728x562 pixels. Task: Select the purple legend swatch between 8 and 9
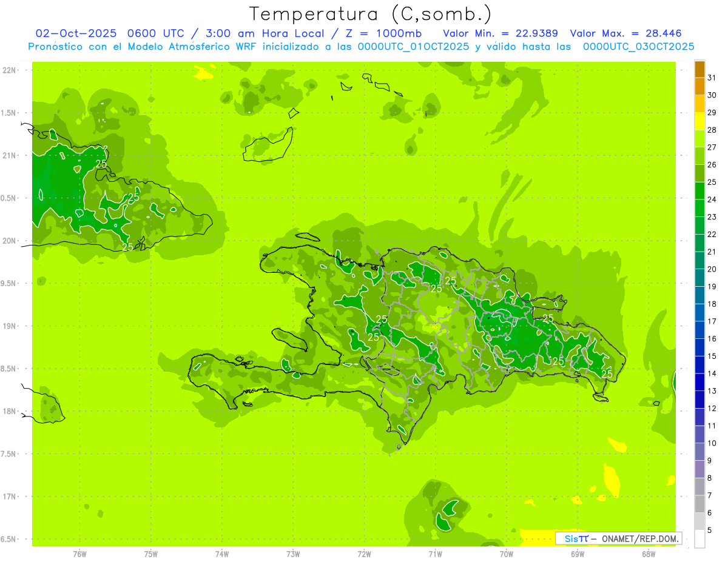pyautogui.click(x=699, y=469)
